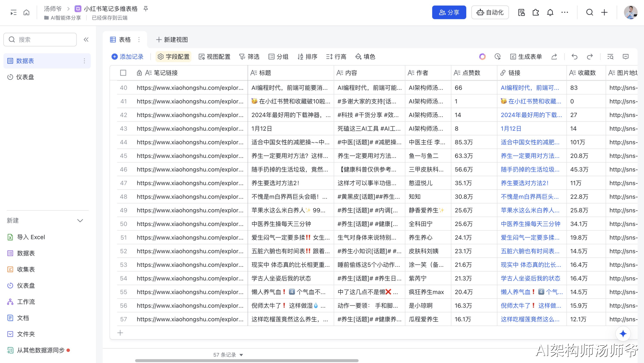
Task: Click the 搜索 search input field
Action: click(x=45, y=40)
